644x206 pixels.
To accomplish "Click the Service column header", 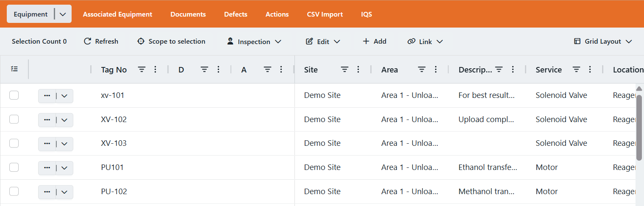I will coord(549,70).
